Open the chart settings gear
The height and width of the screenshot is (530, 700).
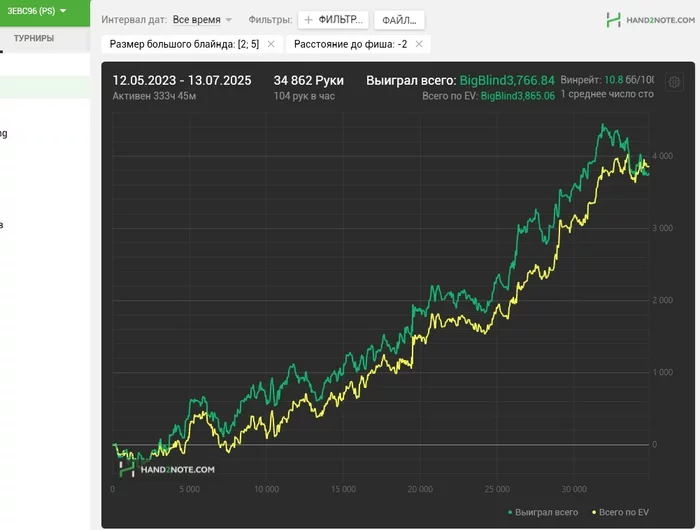pos(673,83)
